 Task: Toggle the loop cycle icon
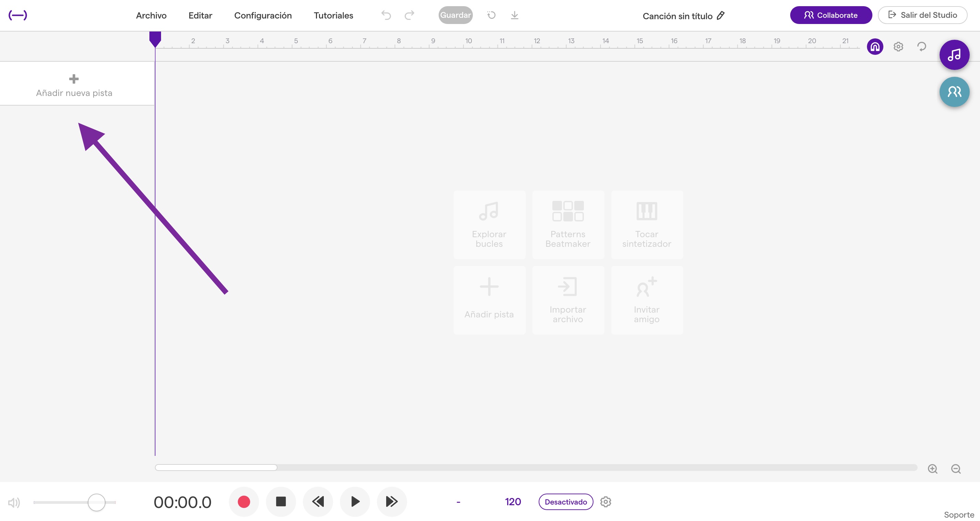tap(921, 46)
